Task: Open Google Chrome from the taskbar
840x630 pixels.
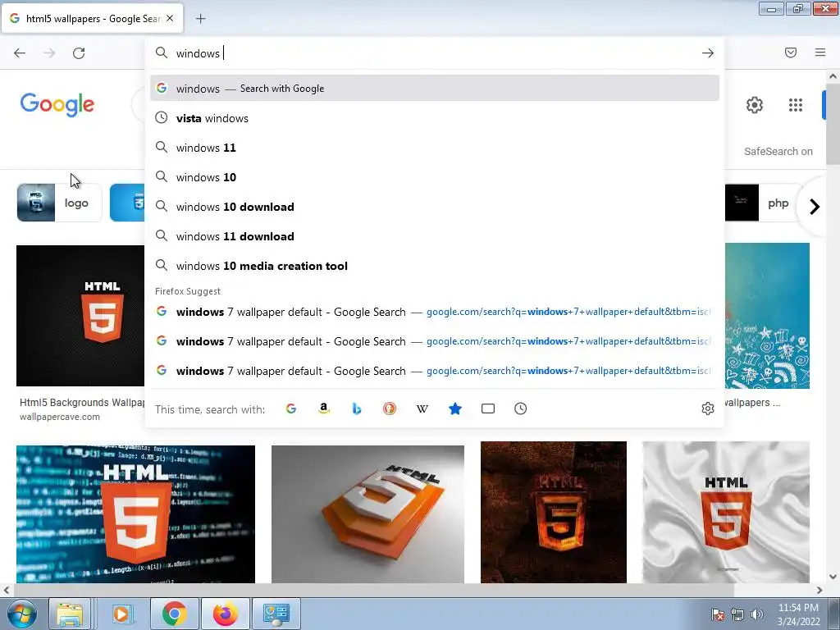Action: pyautogui.click(x=174, y=614)
